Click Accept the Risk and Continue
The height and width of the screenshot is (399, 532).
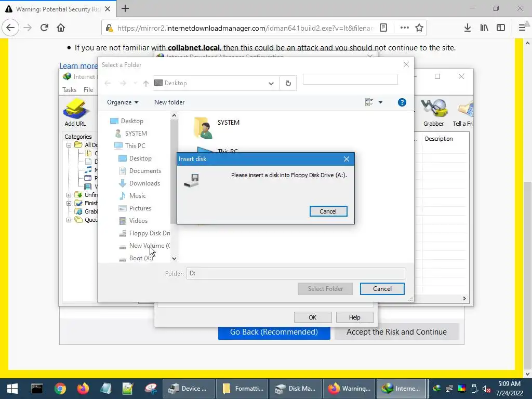coord(396,332)
